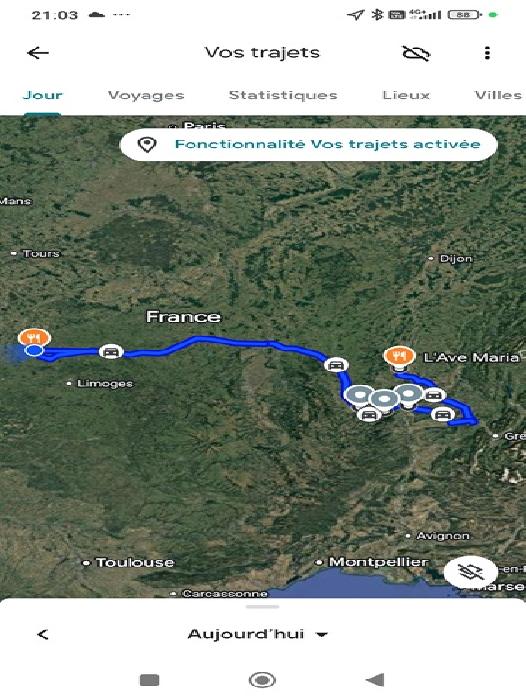Image resolution: width=526 pixels, height=700 pixels.
Task: Open the Statistiques tab
Action: pyautogui.click(x=283, y=95)
